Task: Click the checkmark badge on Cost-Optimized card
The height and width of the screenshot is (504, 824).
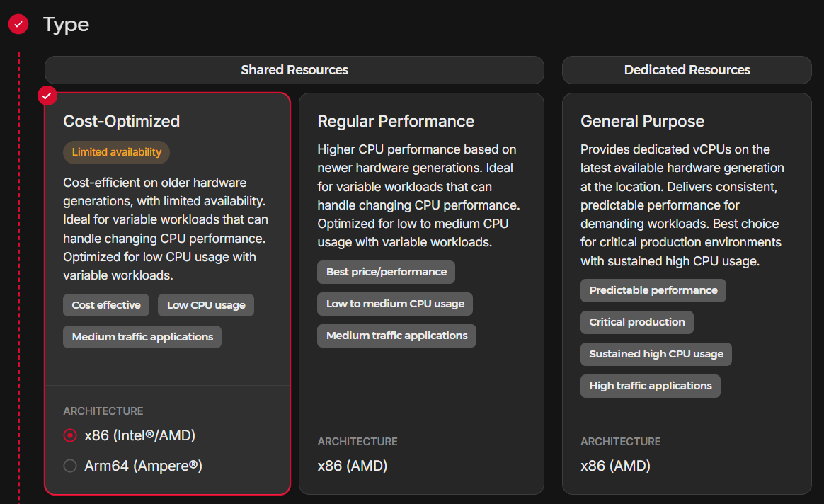Action: coord(47,95)
